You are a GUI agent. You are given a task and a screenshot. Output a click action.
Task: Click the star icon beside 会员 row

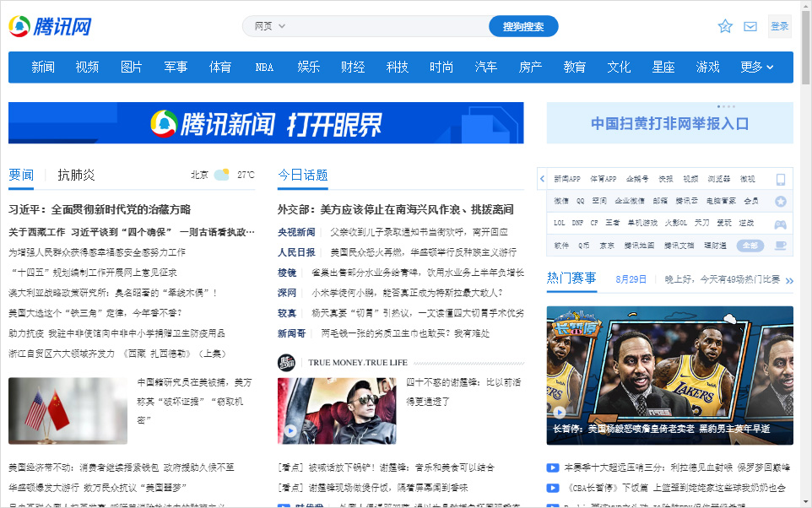[781, 201]
